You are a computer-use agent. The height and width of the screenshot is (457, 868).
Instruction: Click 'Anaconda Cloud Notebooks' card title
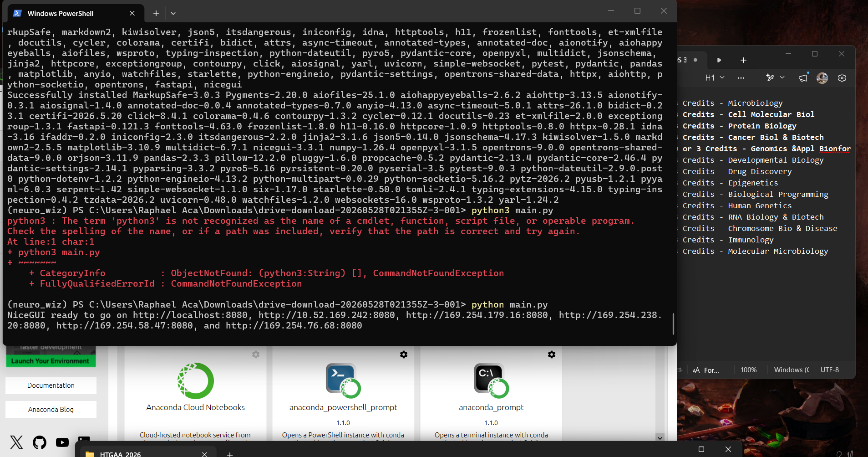(196, 407)
